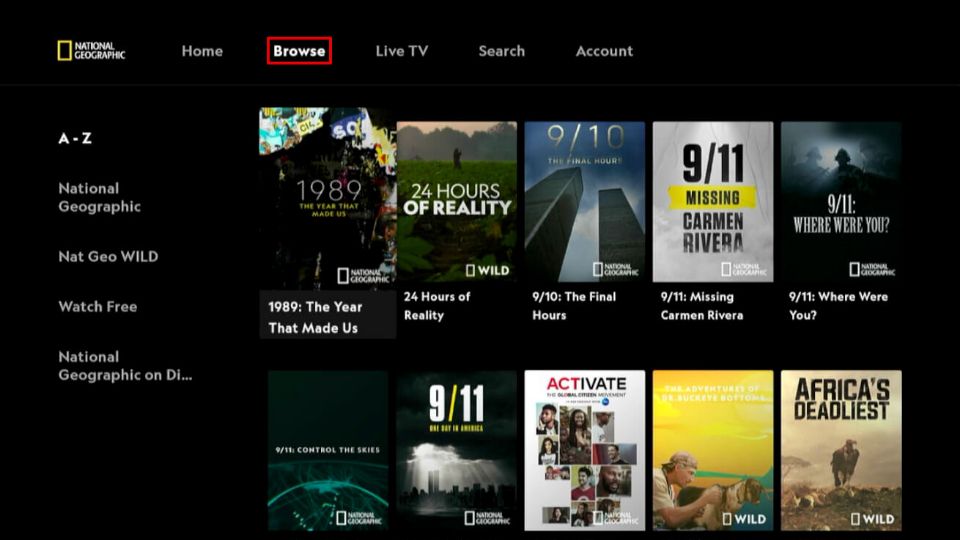Select 9/11: Where Were You? poster
Screen dimensions: 960x540
(x=841, y=202)
